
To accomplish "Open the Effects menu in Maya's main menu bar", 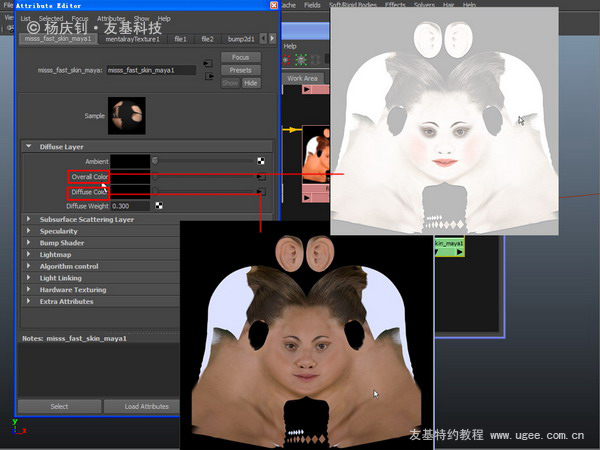I will (x=395, y=5).
